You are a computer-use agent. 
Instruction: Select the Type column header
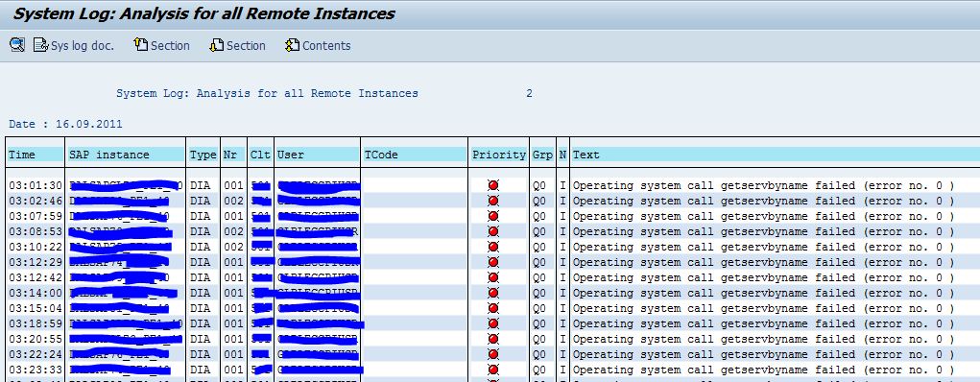[203, 155]
